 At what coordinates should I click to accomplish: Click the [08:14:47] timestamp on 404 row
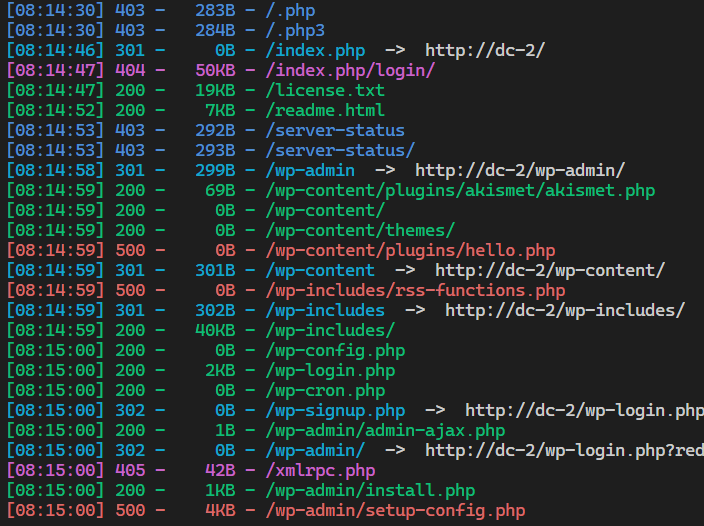[x=55, y=70]
